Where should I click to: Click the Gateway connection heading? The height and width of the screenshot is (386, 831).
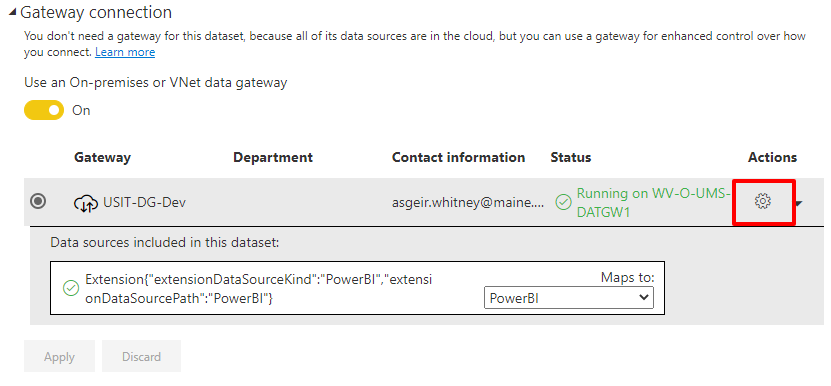pos(96,12)
